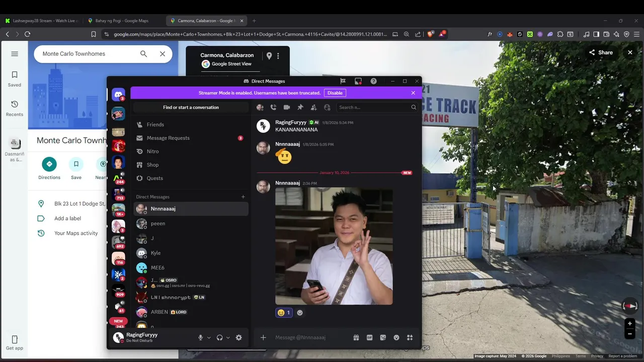Image resolution: width=644 pixels, height=362 pixels.
Task: Start a video call in Discord
Action: coord(287,107)
